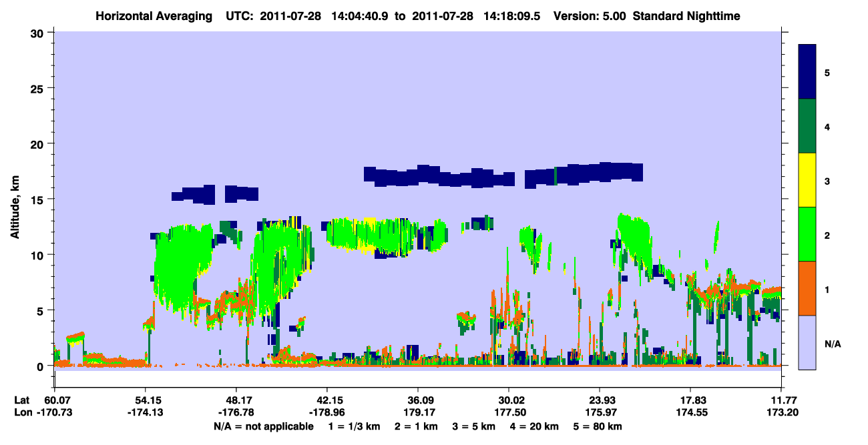The width and height of the screenshot is (868, 445).
Task: Click the y-axis tick label '20'
Action: (x=39, y=143)
